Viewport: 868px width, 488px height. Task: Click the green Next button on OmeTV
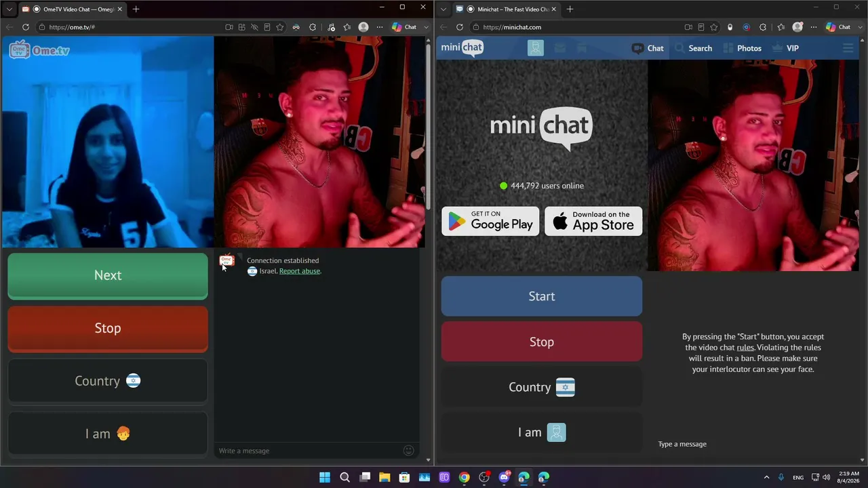pos(108,276)
